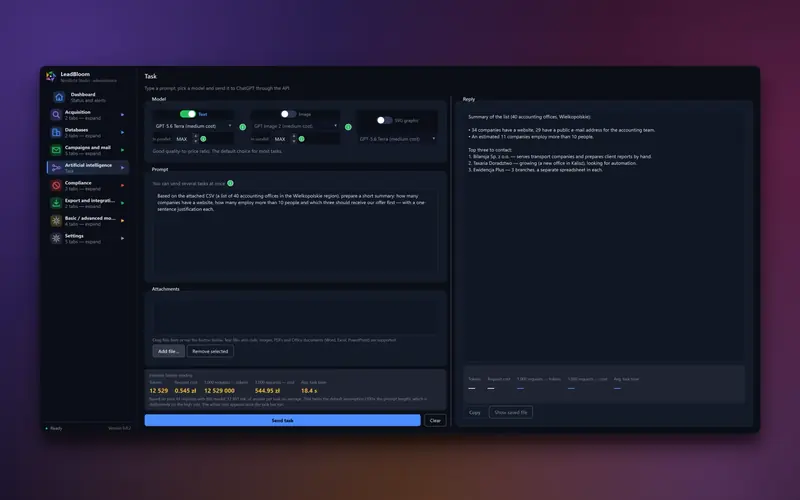Image resolution: width=800 pixels, height=500 pixels.
Task: Click the Clear button
Action: pyautogui.click(x=435, y=420)
